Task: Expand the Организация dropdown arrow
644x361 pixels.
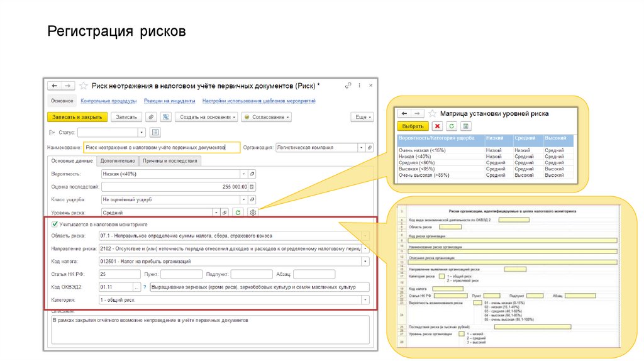Action: tap(362, 147)
